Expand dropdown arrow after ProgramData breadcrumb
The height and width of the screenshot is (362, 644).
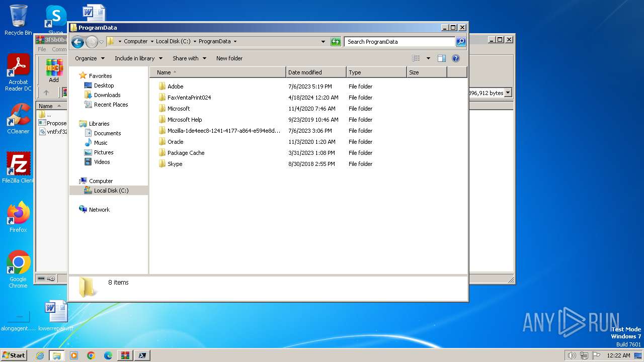pyautogui.click(x=235, y=42)
